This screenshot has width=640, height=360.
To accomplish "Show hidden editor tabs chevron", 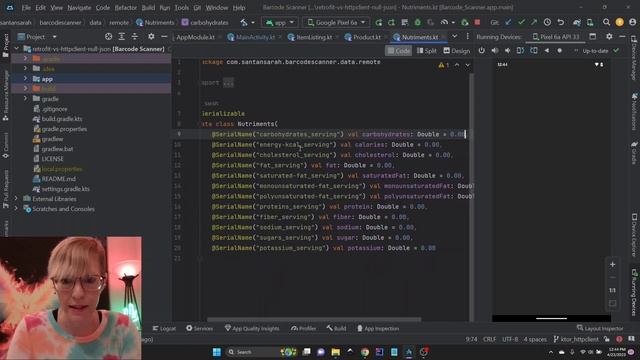I will point(454,37).
